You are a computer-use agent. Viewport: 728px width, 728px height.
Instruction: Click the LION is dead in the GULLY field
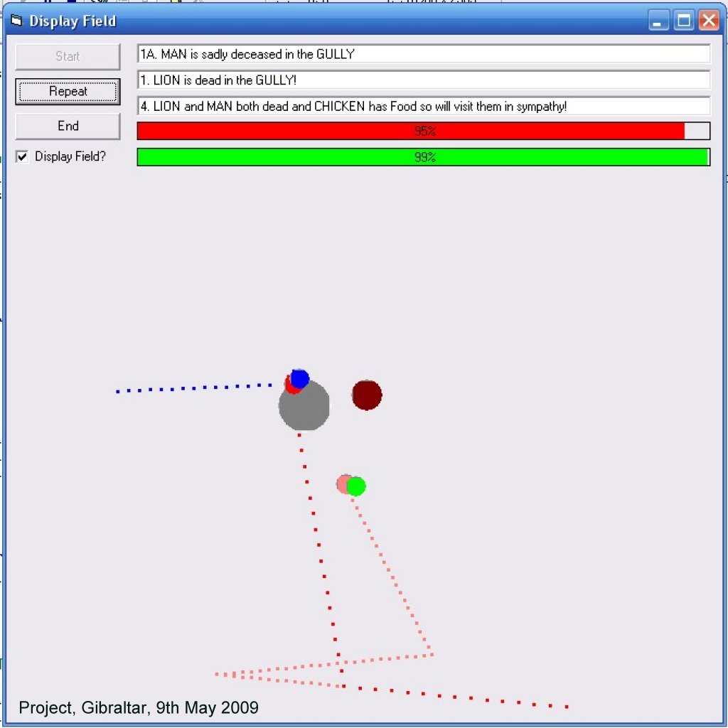[x=424, y=80]
